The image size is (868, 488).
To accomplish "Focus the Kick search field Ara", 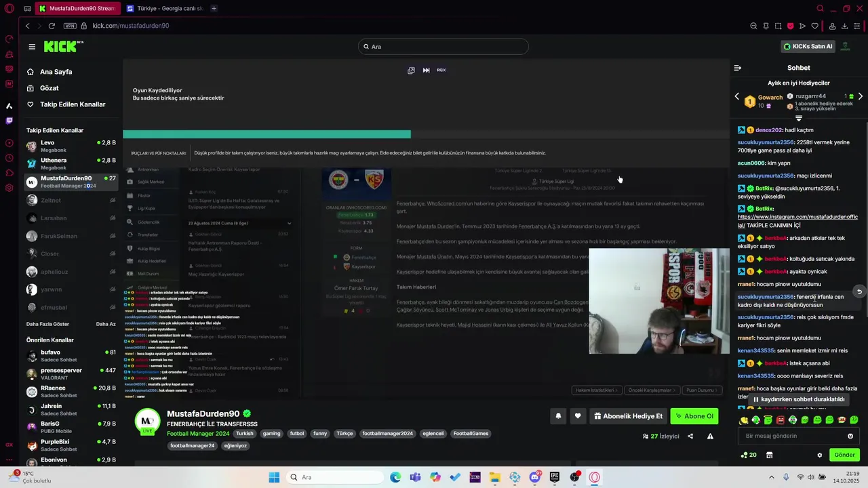I will (x=443, y=47).
